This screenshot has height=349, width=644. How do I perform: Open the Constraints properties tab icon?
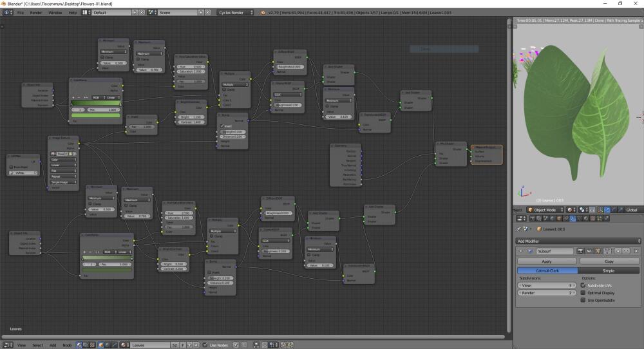click(565, 218)
